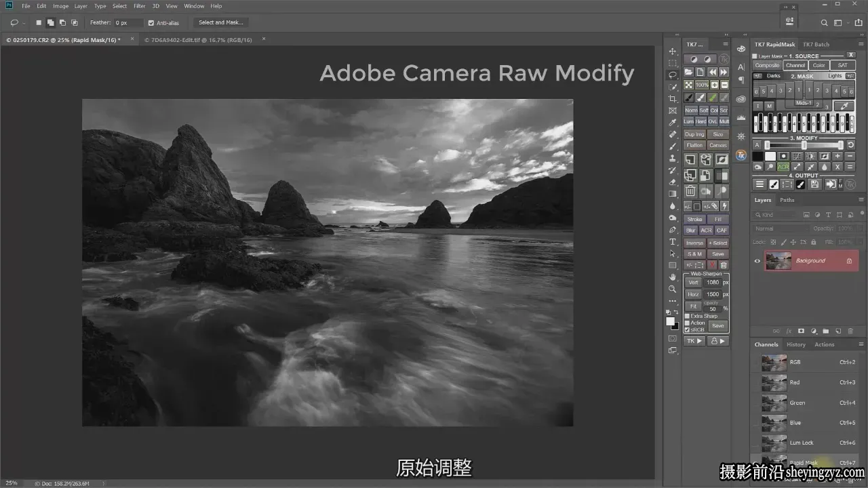The width and height of the screenshot is (868, 488).
Task: Click the RapidMask eyedropper button
Action: [x=844, y=106]
